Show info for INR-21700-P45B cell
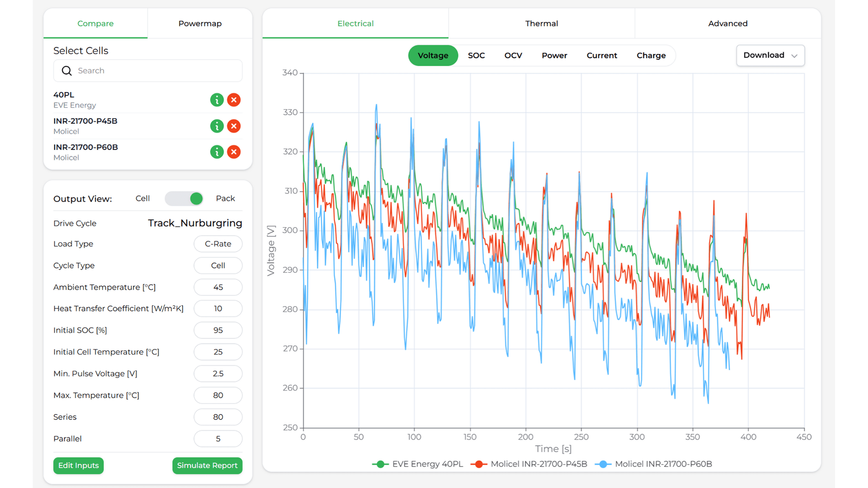Image resolution: width=868 pixels, height=488 pixels. 217,126
